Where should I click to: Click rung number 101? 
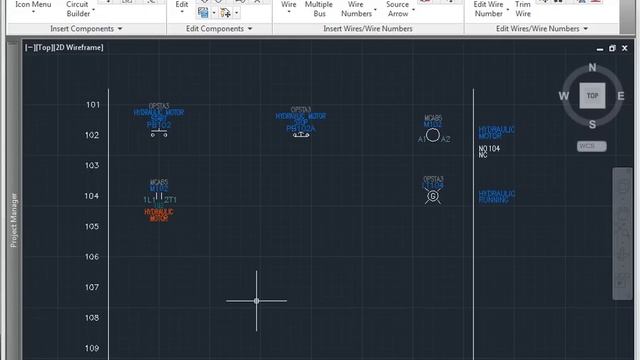coord(93,104)
